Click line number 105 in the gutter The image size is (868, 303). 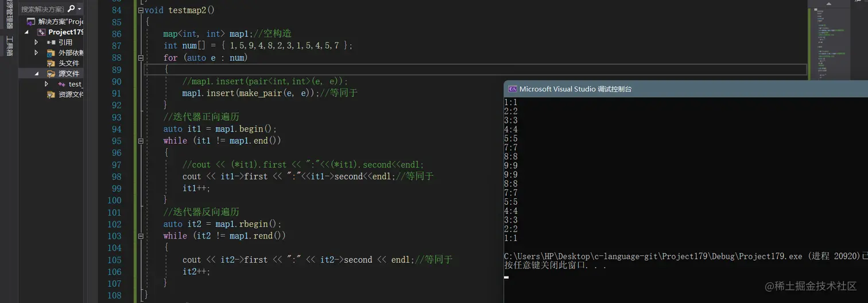click(x=114, y=260)
